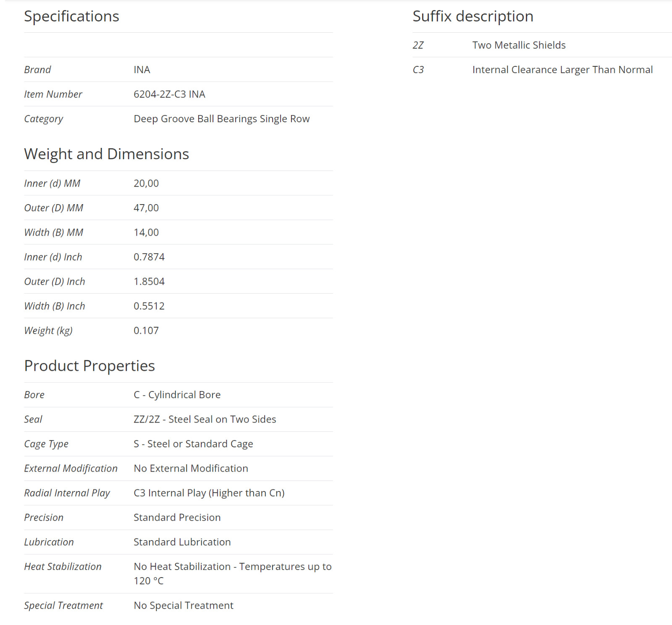Click the No Special Treatment value
The width and height of the screenshot is (672, 625).
(184, 605)
